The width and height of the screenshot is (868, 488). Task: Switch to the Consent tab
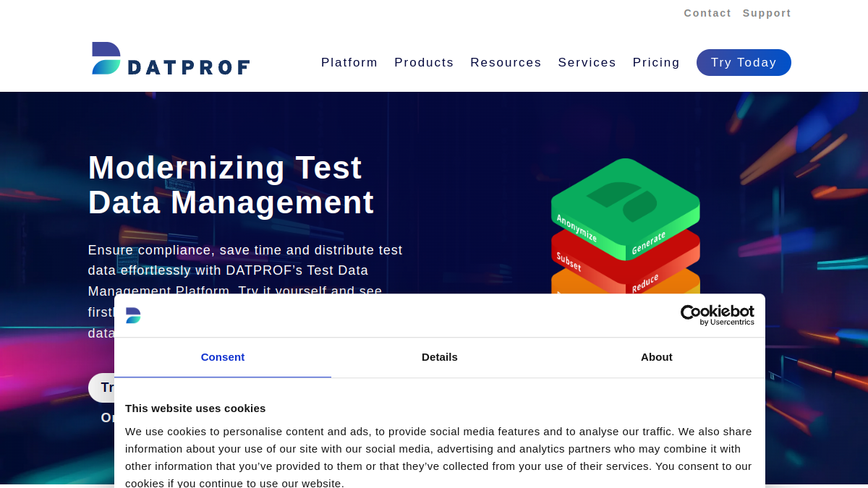[x=223, y=357]
